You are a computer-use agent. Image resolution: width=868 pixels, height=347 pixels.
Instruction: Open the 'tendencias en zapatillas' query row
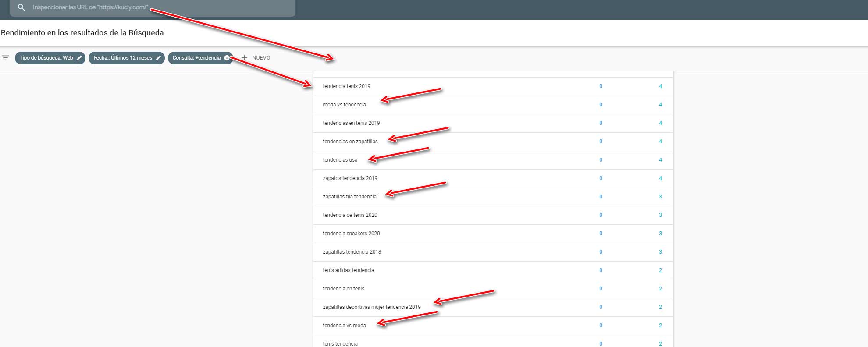point(350,142)
